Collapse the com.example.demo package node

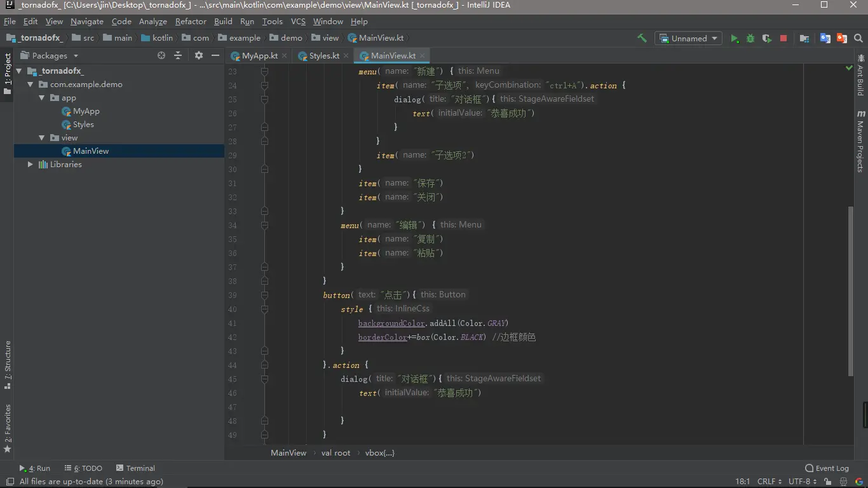click(x=30, y=85)
